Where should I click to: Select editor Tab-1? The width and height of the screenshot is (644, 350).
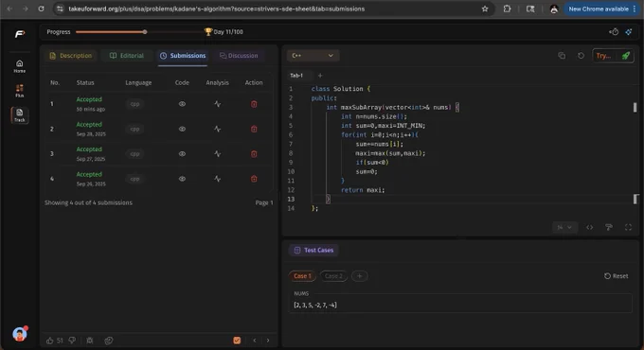coord(296,76)
